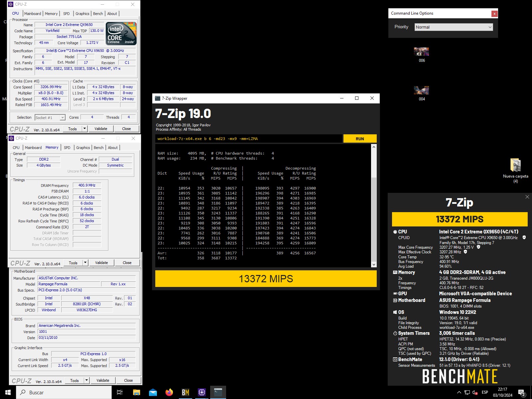Expand Tools arrow in Memory CPU-Z window

pos(85,263)
